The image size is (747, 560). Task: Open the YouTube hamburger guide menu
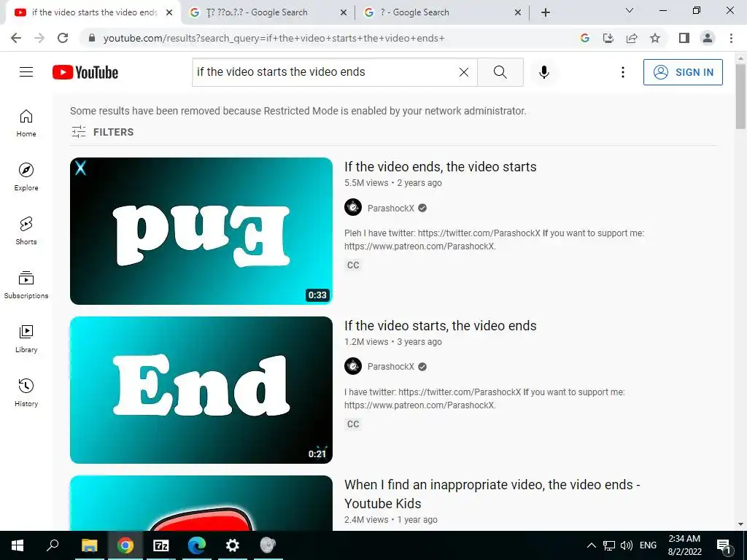pyautogui.click(x=26, y=72)
